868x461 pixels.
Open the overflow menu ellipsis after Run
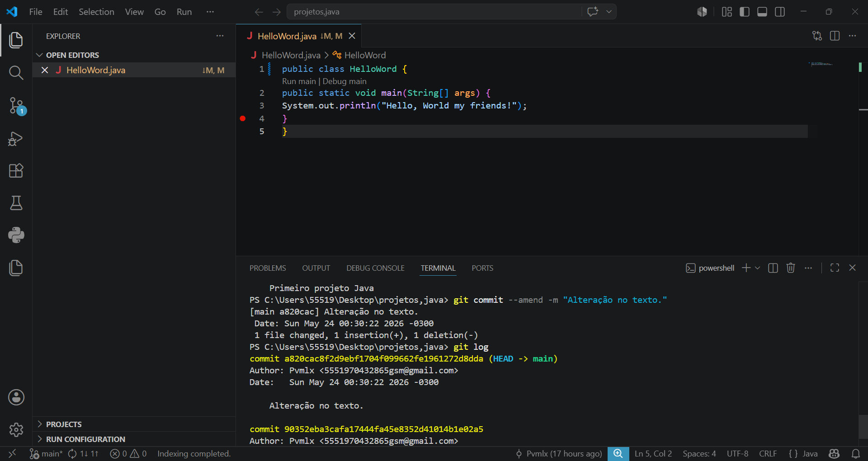210,12
